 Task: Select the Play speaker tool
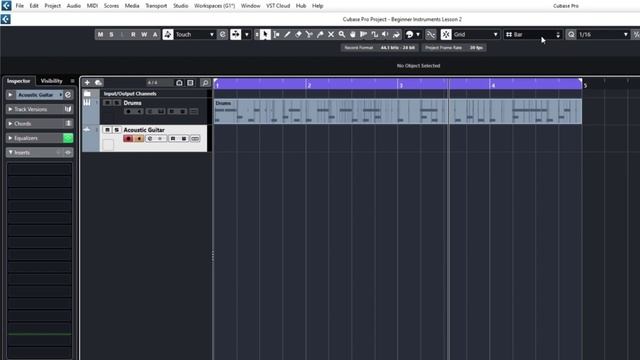click(385, 35)
